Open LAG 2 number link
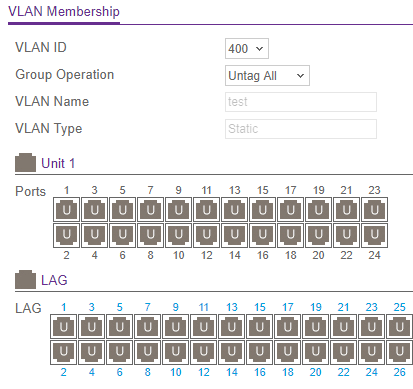This screenshot has width=413, height=389. [64, 372]
